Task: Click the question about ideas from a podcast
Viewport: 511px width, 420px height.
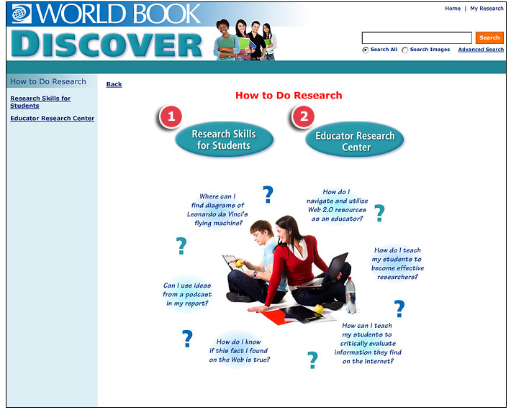Action: tap(187, 294)
